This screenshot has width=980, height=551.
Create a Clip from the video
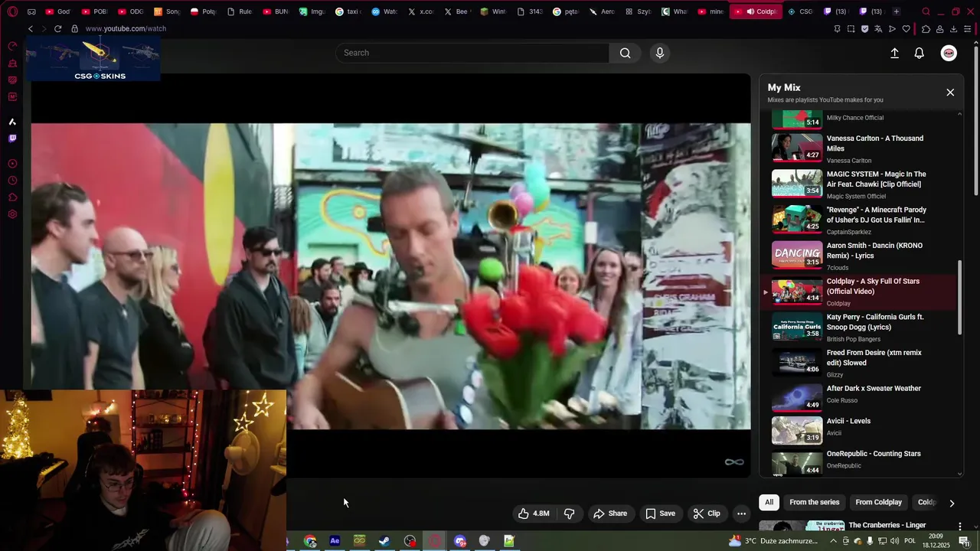point(707,514)
